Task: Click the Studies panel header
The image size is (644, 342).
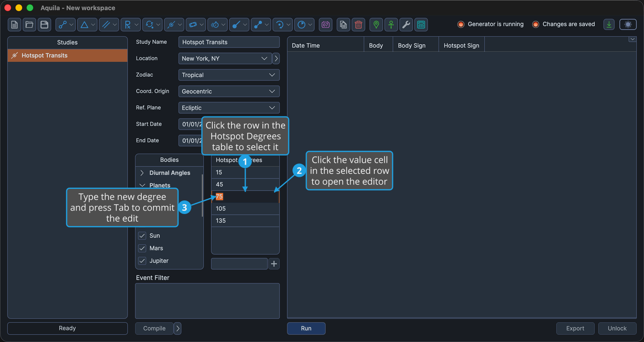Action: [x=68, y=43]
